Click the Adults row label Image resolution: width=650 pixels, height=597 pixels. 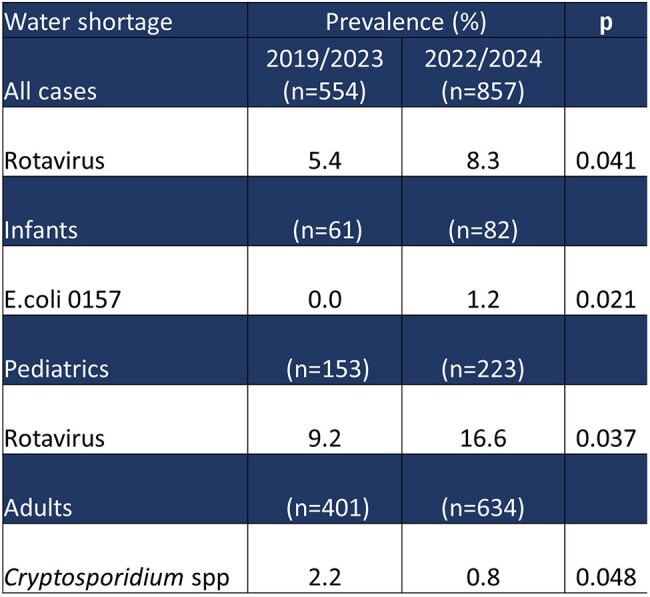point(125,489)
